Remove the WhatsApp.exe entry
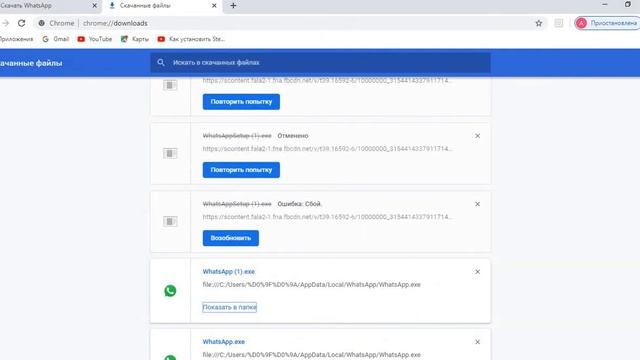Viewport: 640px width, 360px height. click(x=478, y=342)
